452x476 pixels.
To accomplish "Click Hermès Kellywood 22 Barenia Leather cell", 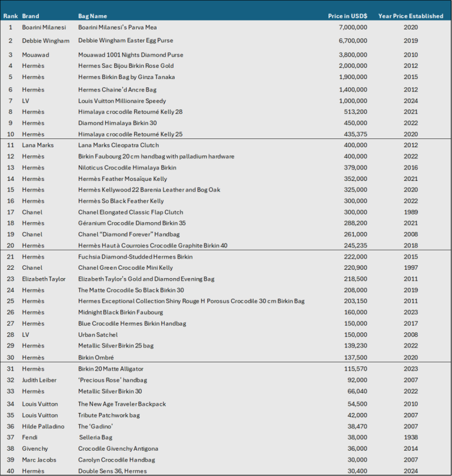I will 149,190.
